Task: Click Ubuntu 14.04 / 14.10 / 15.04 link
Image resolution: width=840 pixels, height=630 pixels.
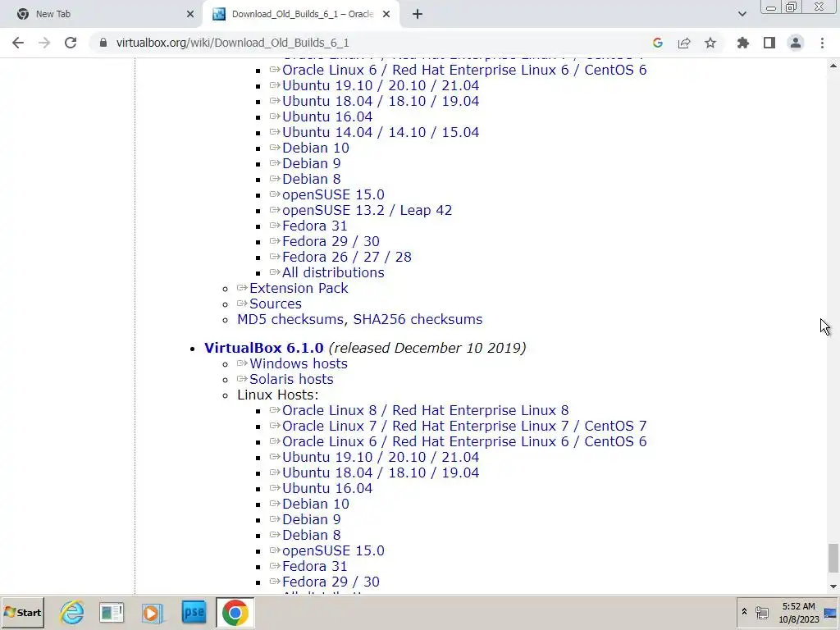Action: (381, 132)
